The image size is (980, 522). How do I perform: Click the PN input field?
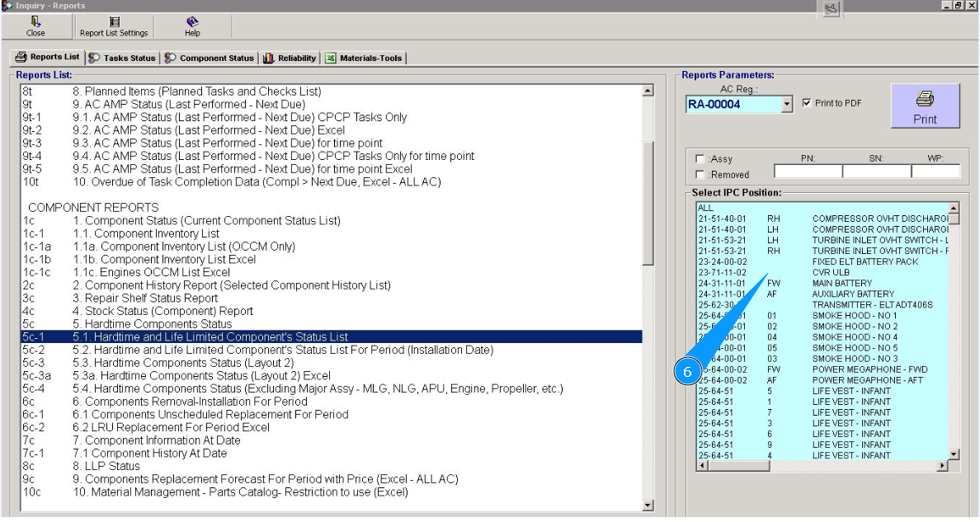point(808,171)
